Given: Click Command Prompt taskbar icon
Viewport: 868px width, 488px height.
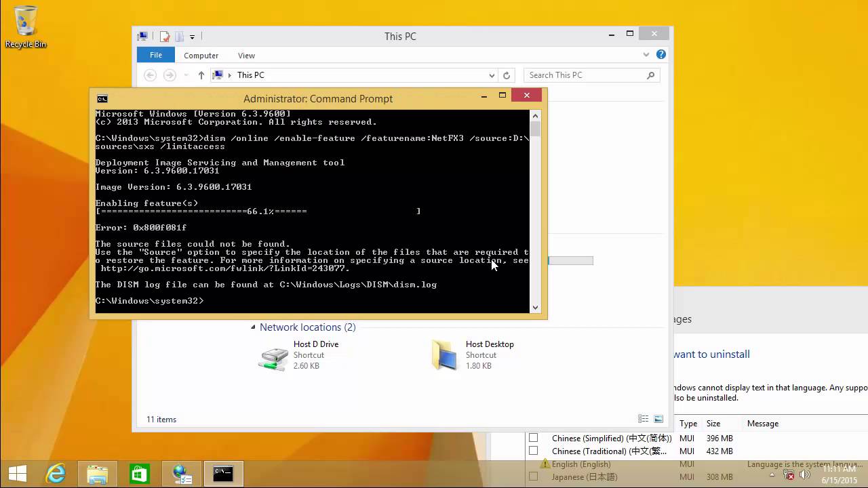Looking at the screenshot, I should coord(223,474).
